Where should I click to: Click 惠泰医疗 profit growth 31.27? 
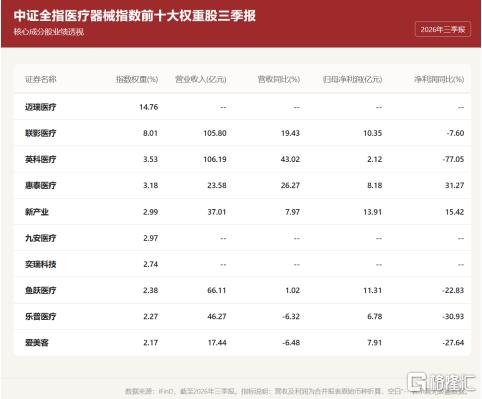point(455,185)
